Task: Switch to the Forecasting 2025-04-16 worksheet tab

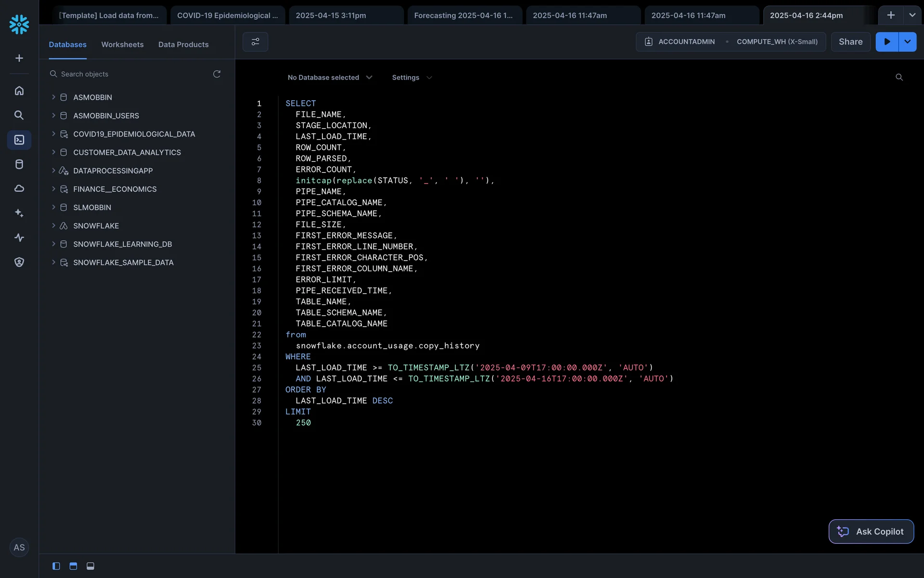Action: [x=464, y=15]
